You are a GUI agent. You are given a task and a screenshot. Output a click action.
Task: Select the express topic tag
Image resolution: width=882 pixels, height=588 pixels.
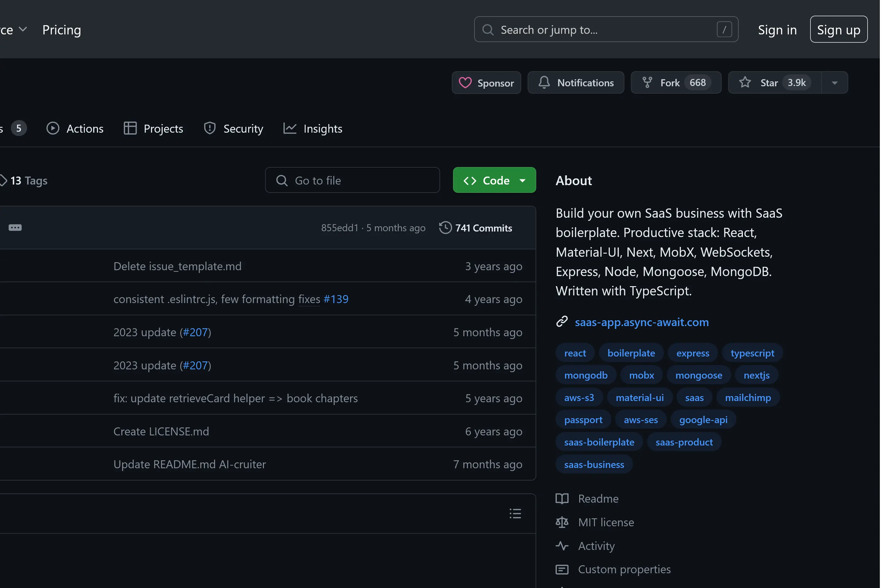click(692, 353)
